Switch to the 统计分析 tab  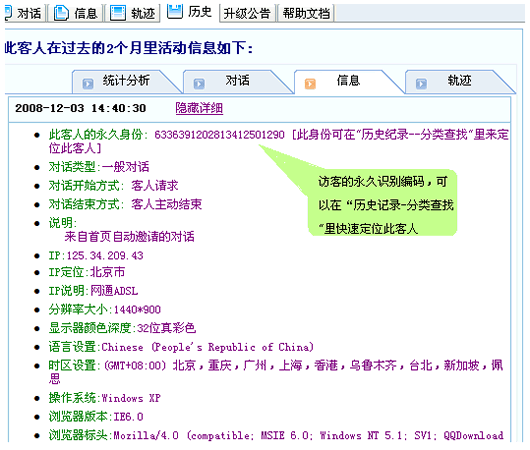point(126,80)
